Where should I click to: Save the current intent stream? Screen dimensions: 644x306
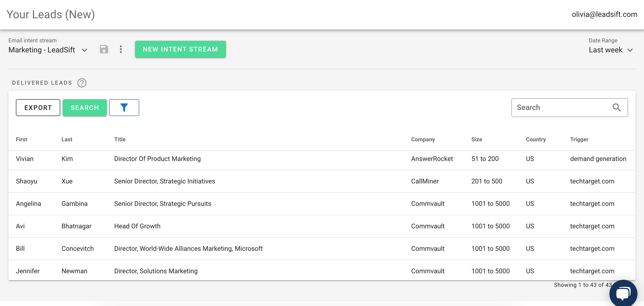(104, 49)
